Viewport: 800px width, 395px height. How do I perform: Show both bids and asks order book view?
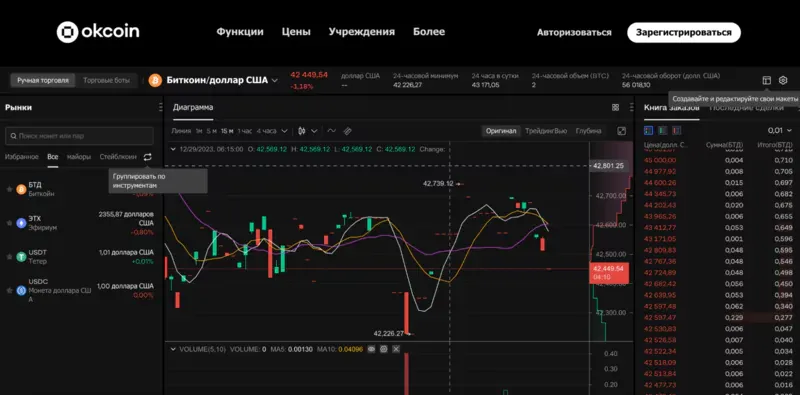pos(648,131)
